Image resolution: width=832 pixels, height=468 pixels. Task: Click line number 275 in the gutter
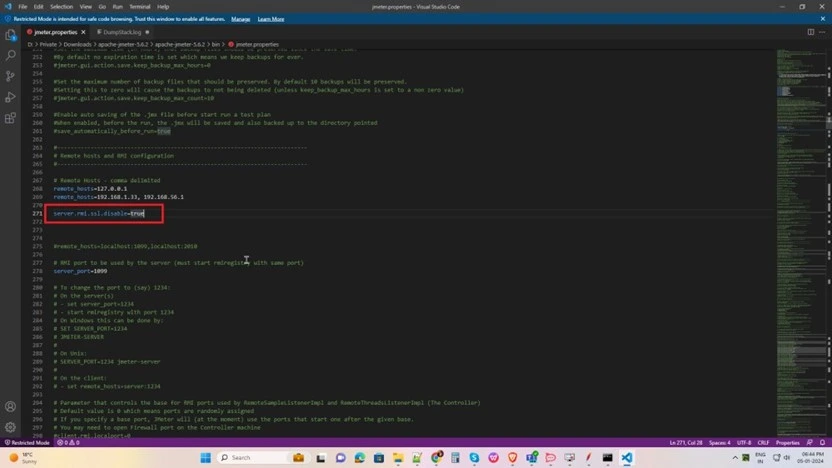point(37,246)
